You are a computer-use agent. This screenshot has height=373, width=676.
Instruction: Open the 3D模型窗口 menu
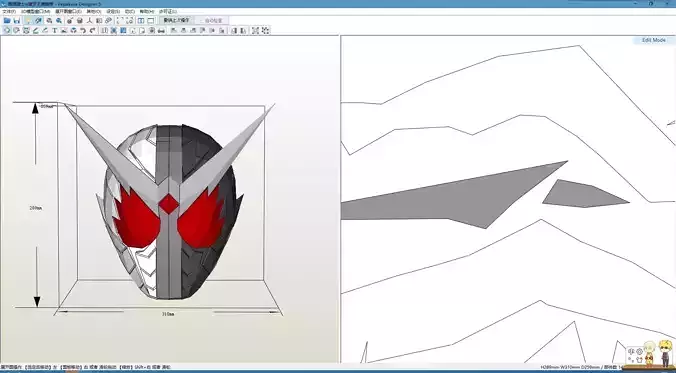pos(35,12)
